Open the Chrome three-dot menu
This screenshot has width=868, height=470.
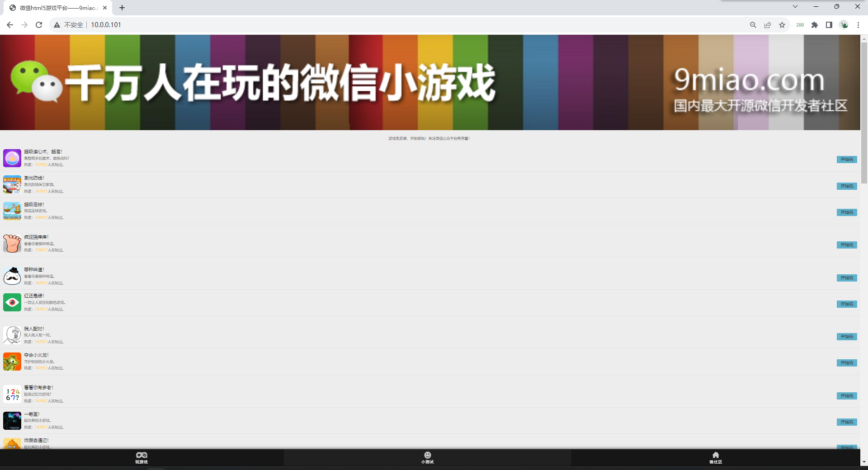[x=858, y=25]
